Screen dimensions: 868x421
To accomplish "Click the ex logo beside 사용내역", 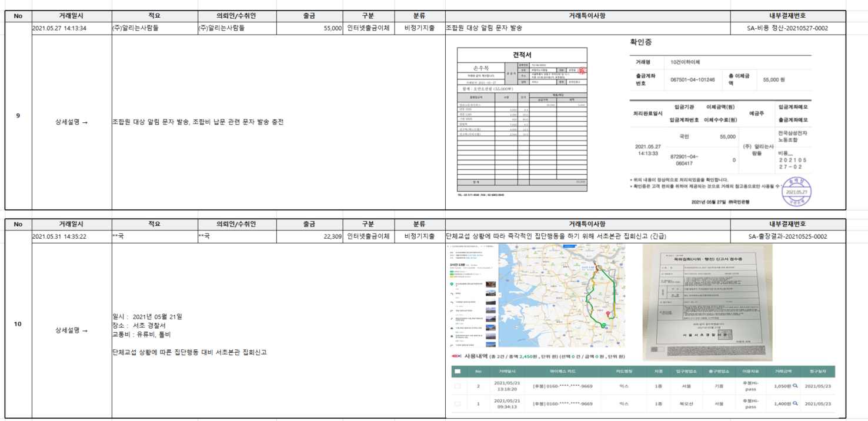I will [x=456, y=356].
